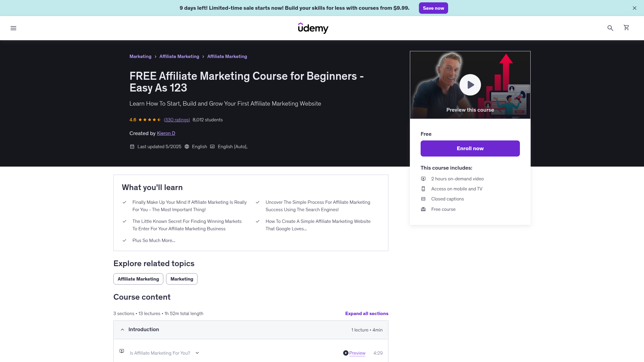Click the checkmark beside Finally Make Up Your Mind
The image size is (644, 362).
(x=124, y=202)
